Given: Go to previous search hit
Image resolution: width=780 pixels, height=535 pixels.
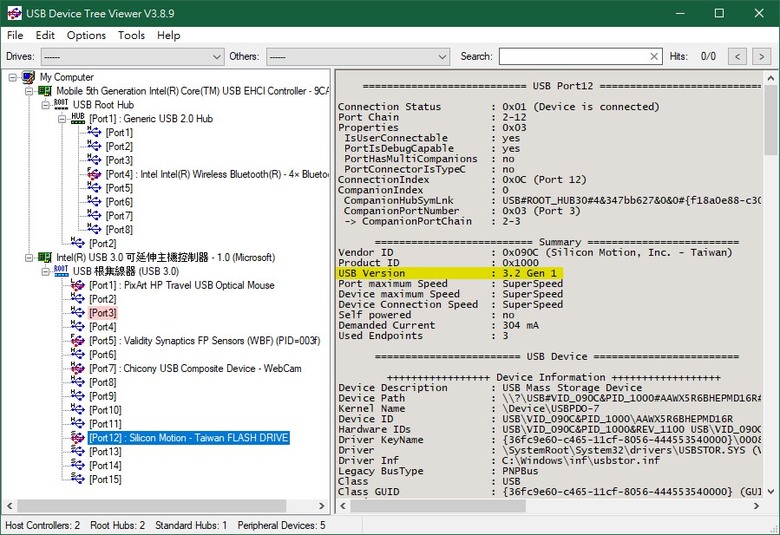Looking at the screenshot, I should (x=737, y=57).
